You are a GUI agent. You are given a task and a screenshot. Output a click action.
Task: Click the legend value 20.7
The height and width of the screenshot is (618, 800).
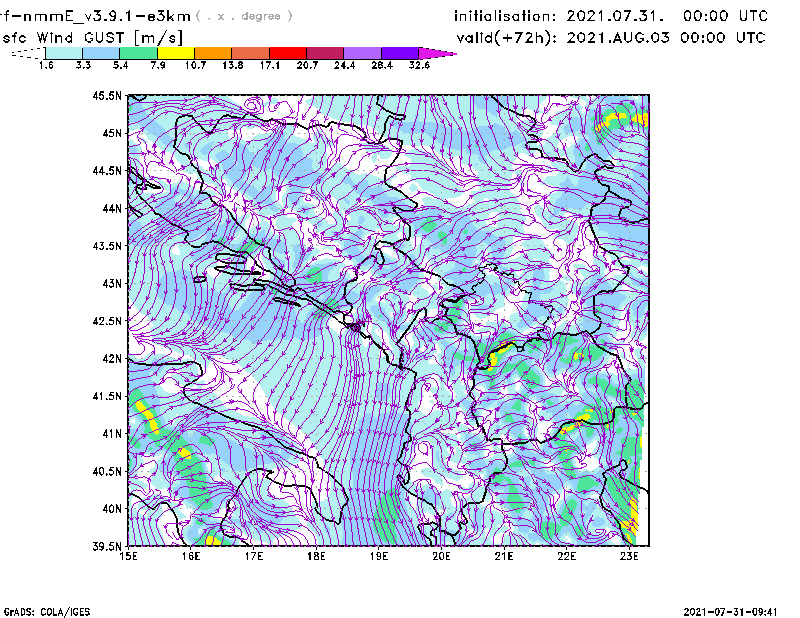click(x=307, y=65)
